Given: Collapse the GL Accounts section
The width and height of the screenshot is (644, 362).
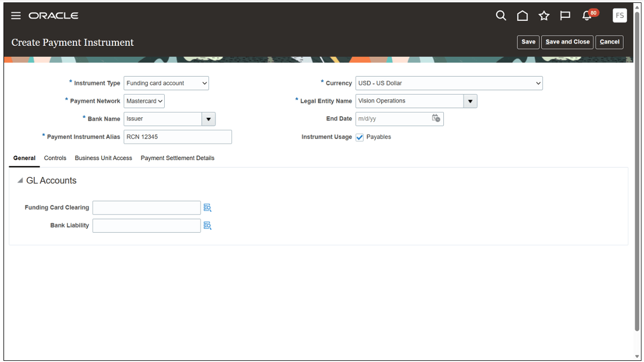Looking at the screenshot, I should pyautogui.click(x=20, y=180).
